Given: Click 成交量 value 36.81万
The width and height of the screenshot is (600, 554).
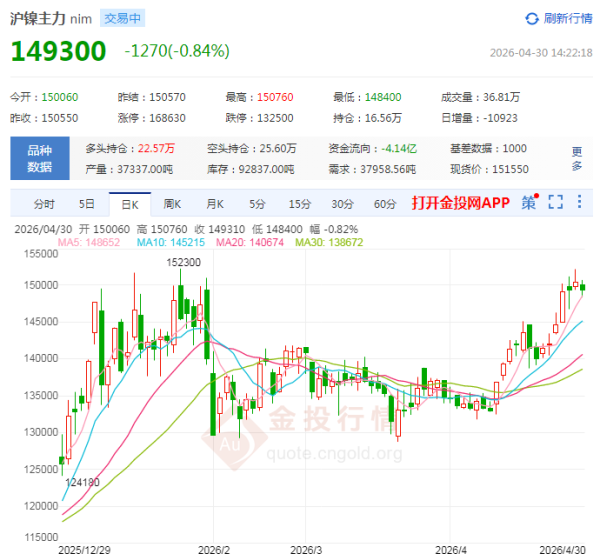Looking at the screenshot, I should pyautogui.click(x=501, y=97).
